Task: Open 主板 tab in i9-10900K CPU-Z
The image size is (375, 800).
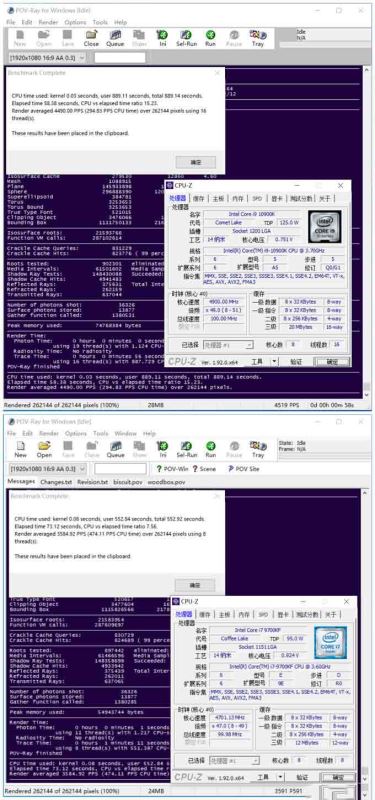Action: tap(218, 198)
